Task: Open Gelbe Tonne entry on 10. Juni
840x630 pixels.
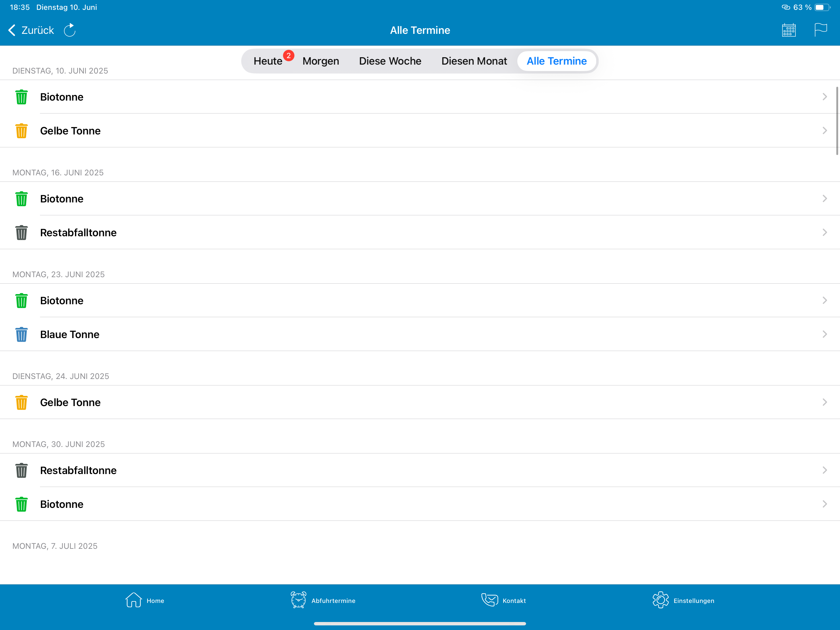Action: click(420, 130)
